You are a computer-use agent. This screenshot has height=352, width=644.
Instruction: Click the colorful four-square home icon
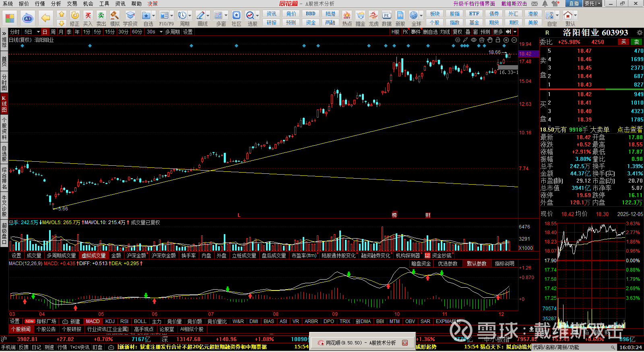pyautogui.click(x=10, y=18)
